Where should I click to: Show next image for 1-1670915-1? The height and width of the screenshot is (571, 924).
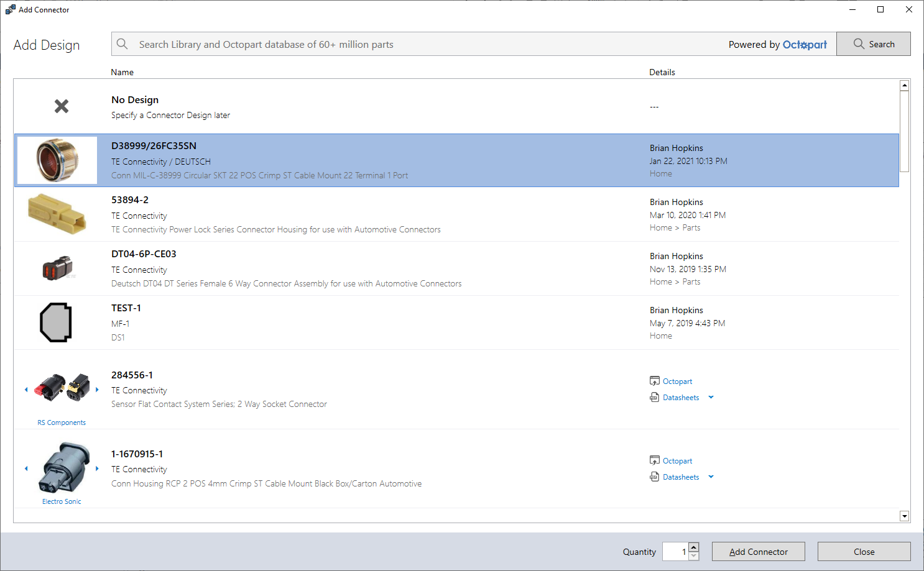[97, 468]
